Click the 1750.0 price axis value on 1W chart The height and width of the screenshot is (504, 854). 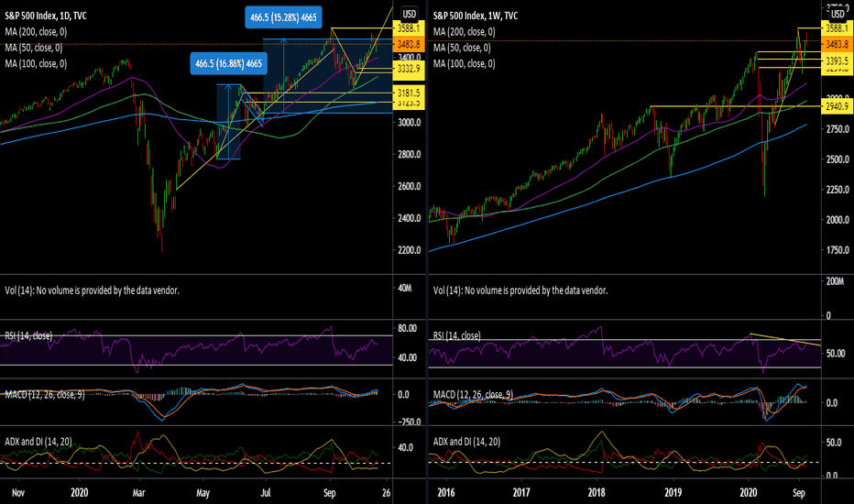click(838, 250)
